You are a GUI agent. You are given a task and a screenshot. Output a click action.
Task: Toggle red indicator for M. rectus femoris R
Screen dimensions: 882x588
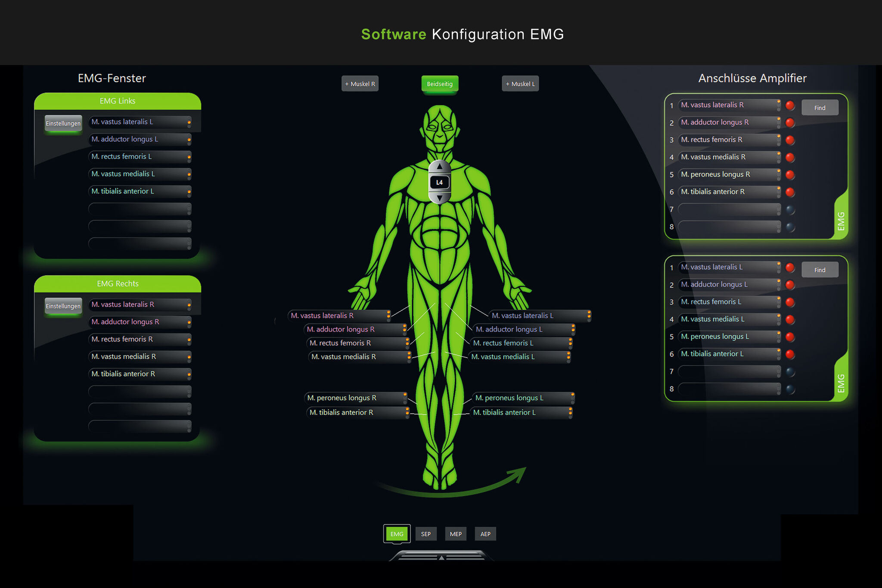coord(790,140)
